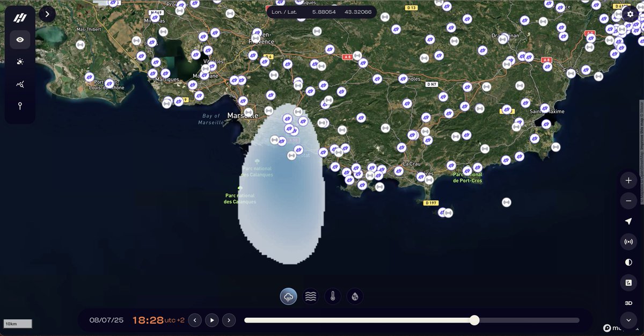
Task: Zoom in with the plus button
Action: tap(628, 180)
